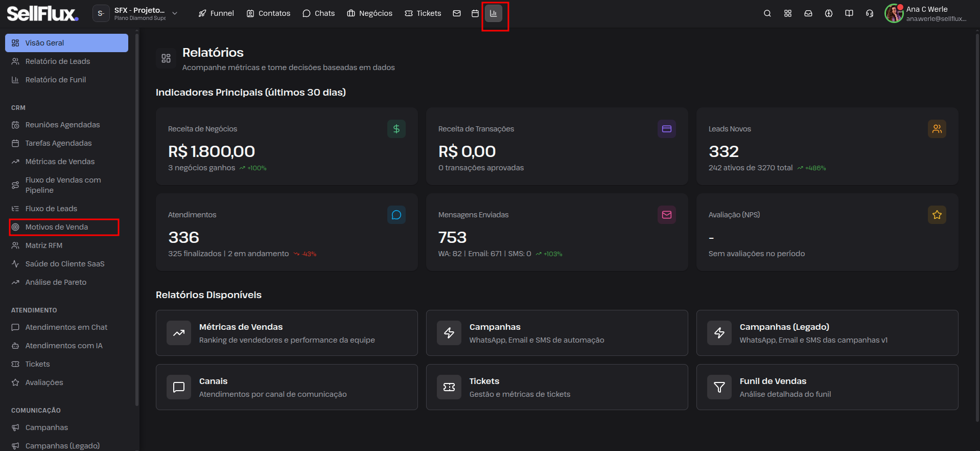Viewport: 980px width, 451px height.
Task: Open the inbox tray icon in header
Action: [x=808, y=14]
